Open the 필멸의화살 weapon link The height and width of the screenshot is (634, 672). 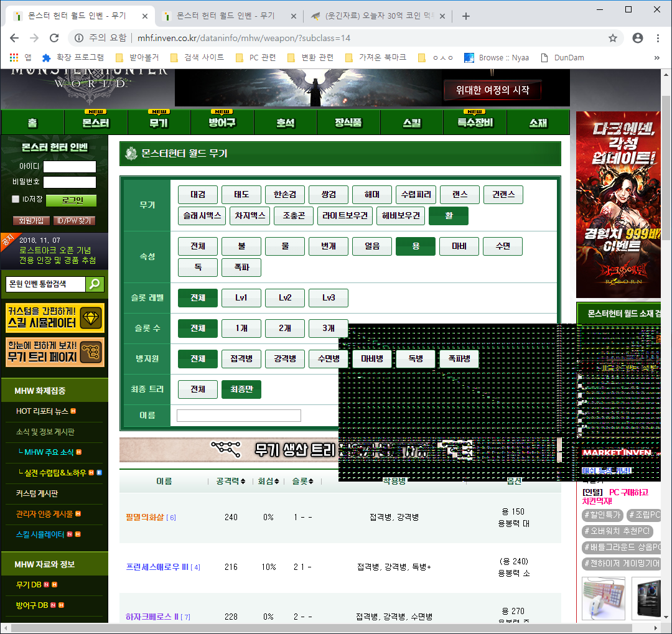144,517
